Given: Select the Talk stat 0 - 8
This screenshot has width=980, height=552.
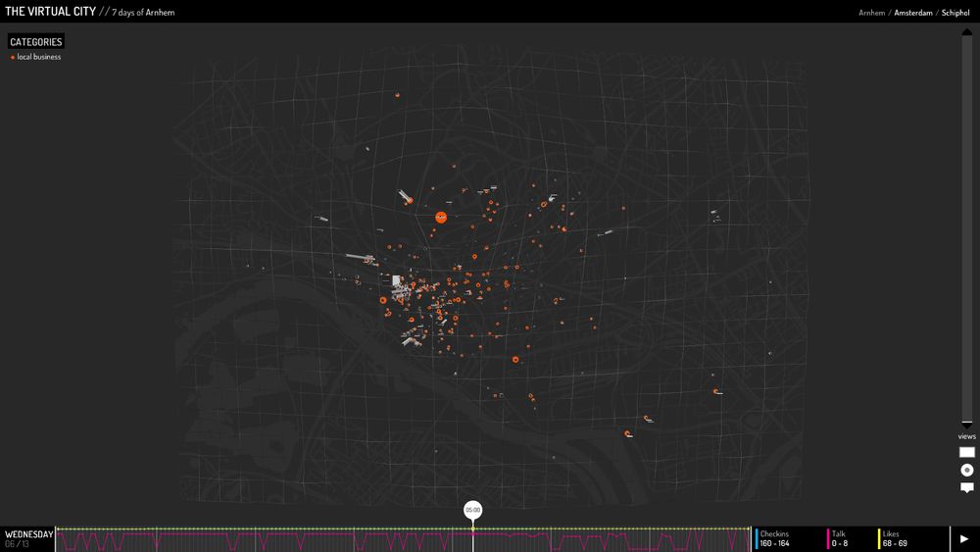Looking at the screenshot, I should [x=840, y=539].
